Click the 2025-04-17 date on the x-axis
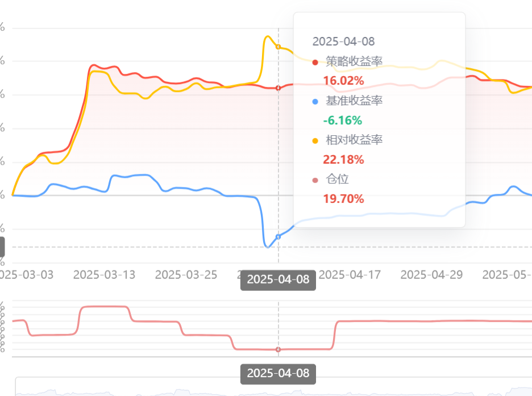532x396 pixels. [350, 275]
